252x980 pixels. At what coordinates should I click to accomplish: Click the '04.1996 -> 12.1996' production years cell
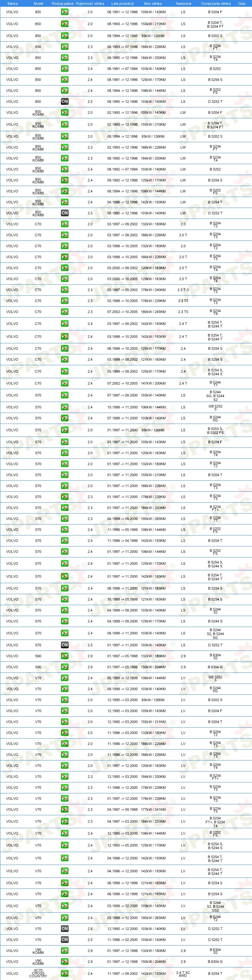click(x=122, y=202)
